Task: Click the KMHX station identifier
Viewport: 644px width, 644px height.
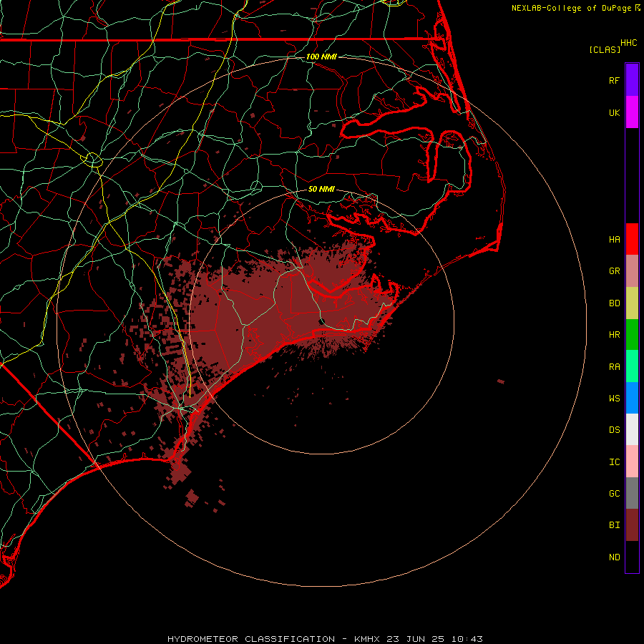Action: tap(367, 639)
